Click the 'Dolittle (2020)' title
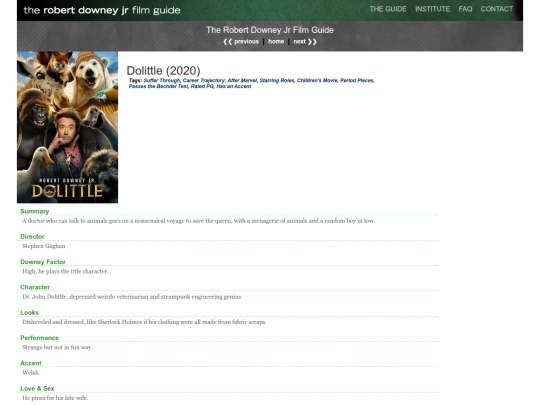The width and height of the screenshot is (540, 405). pos(163,71)
